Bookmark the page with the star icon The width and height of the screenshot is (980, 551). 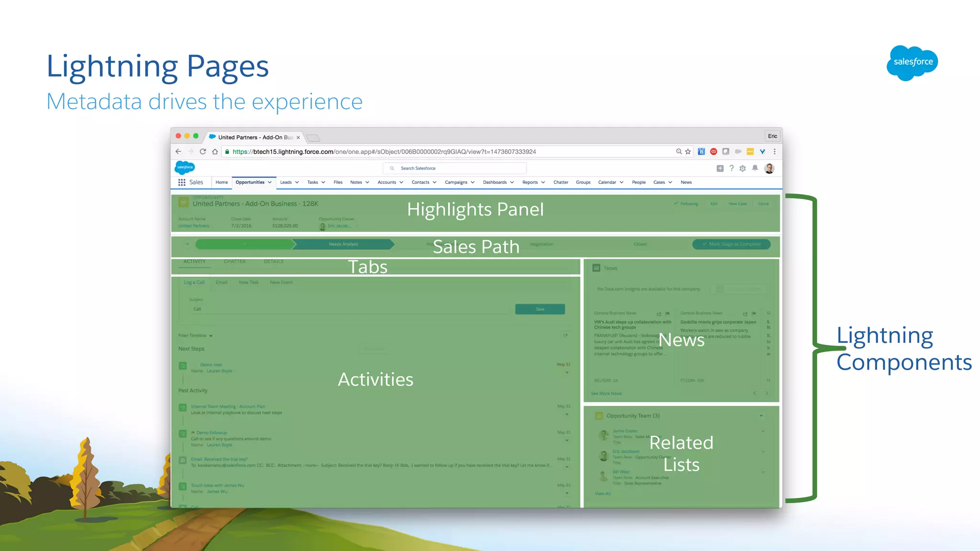pyautogui.click(x=688, y=152)
